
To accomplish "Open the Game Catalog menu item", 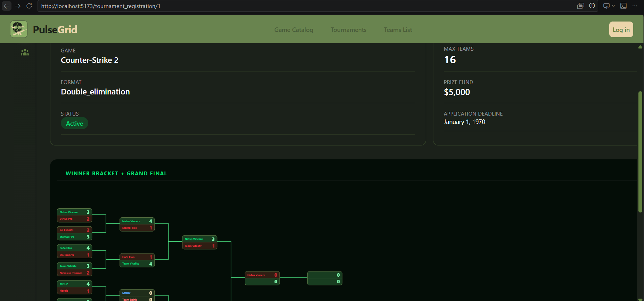I will coord(294,30).
